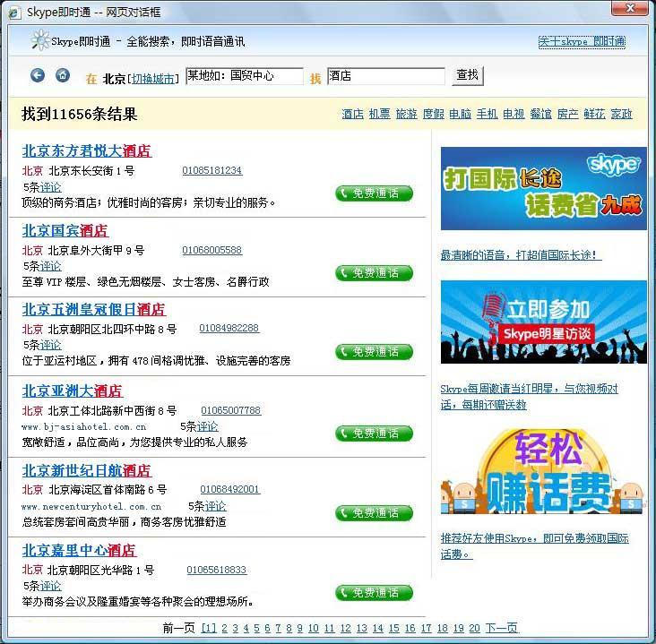Click www.bj-asiahotel.com.cn website text
This screenshot has height=644, width=656.
pos(83,427)
